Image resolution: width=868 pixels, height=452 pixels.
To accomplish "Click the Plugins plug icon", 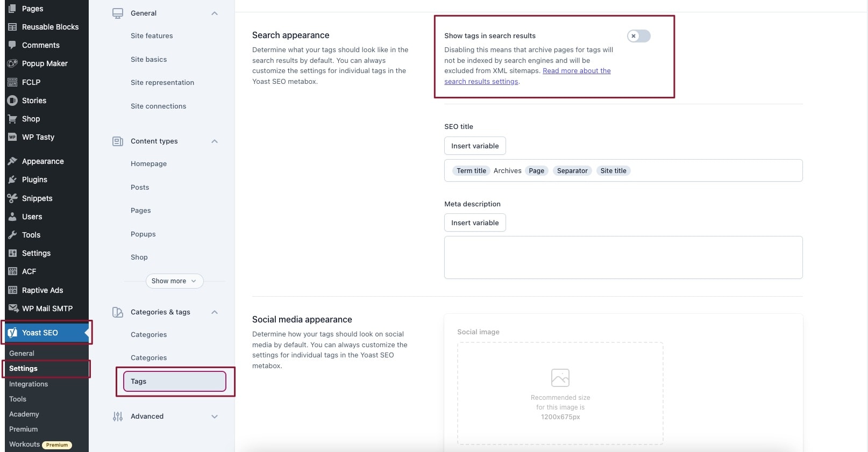I will [x=12, y=180].
